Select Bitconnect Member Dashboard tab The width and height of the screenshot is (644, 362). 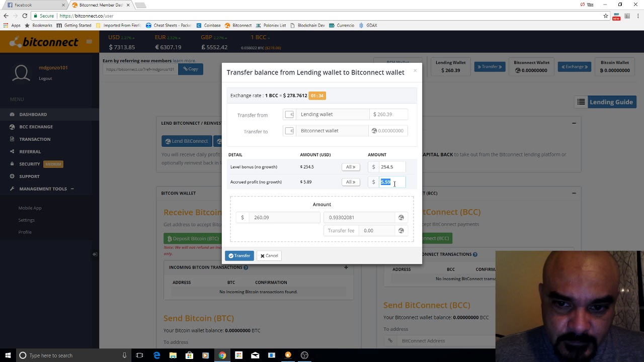[101, 5]
